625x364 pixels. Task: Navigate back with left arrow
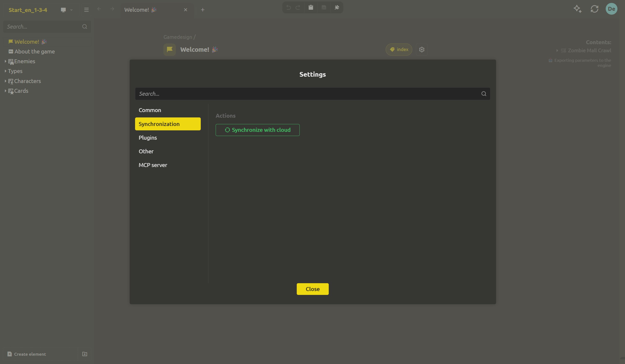click(x=99, y=9)
